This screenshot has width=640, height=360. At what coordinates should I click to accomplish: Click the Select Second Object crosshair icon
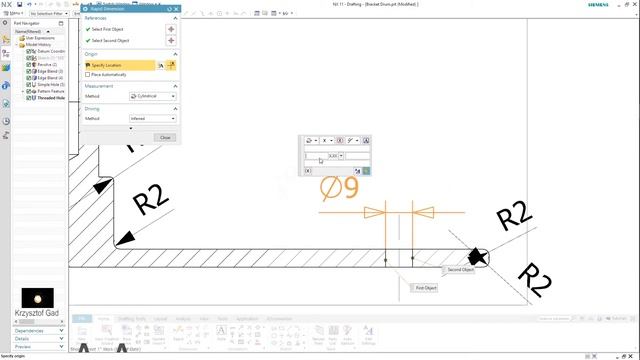pyautogui.click(x=171, y=40)
